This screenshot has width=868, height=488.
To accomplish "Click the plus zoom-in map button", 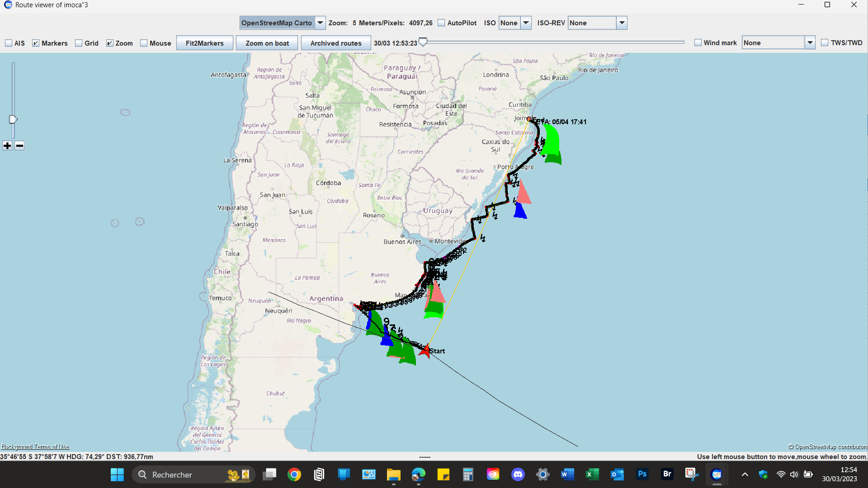I will click(7, 145).
